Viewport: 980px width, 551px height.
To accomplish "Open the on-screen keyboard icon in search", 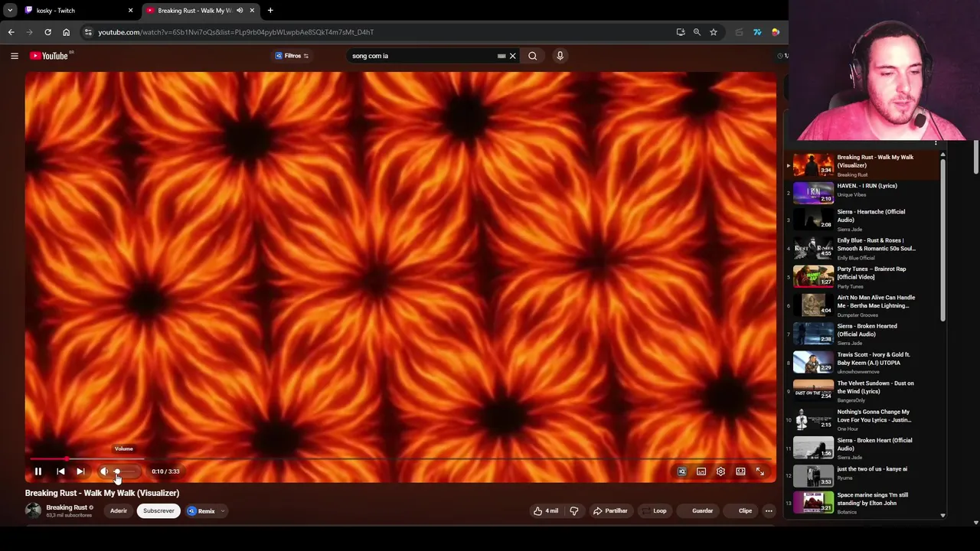I will coord(501,55).
